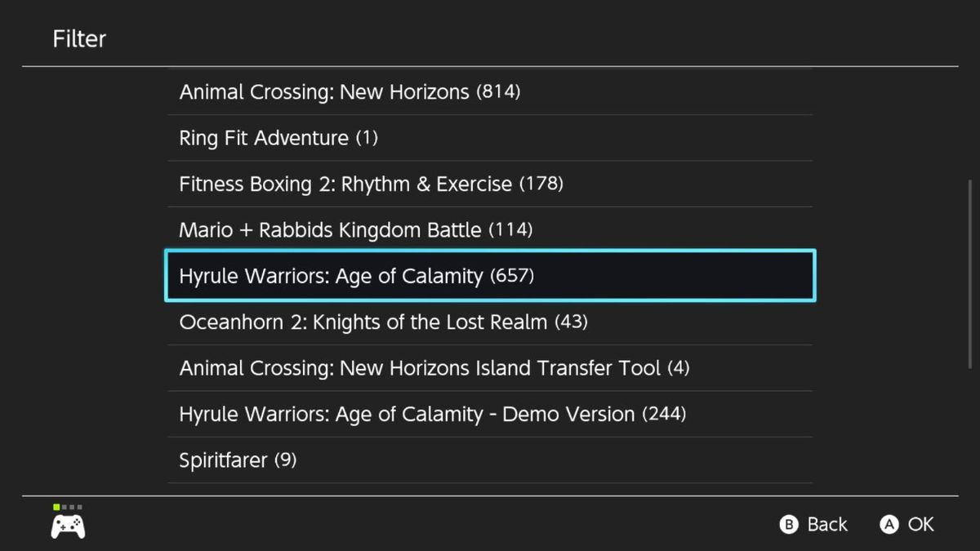Select Spiritfarer filter entry
The image size is (980, 551).
coord(238,460)
